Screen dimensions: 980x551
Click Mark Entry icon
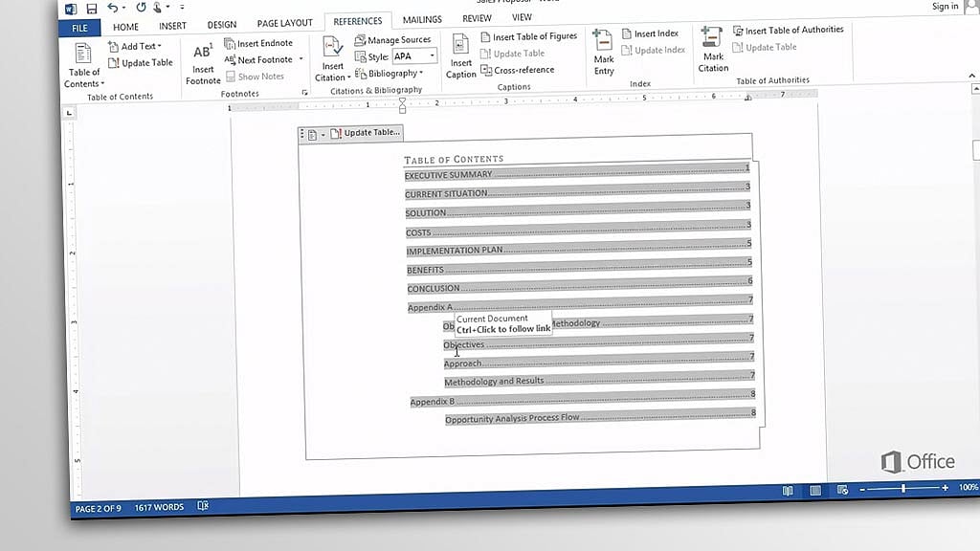click(x=603, y=53)
